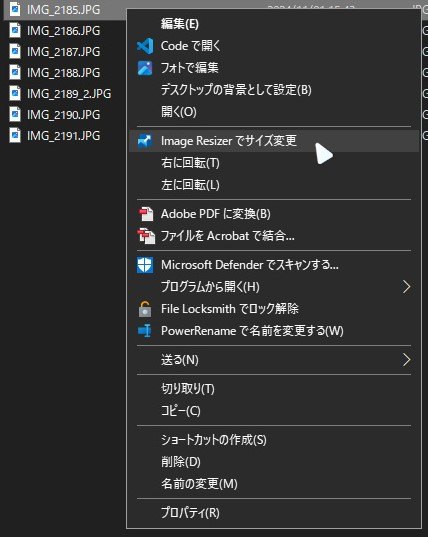Open the 送る(N) menu entry
428x537 pixels.
274,360
